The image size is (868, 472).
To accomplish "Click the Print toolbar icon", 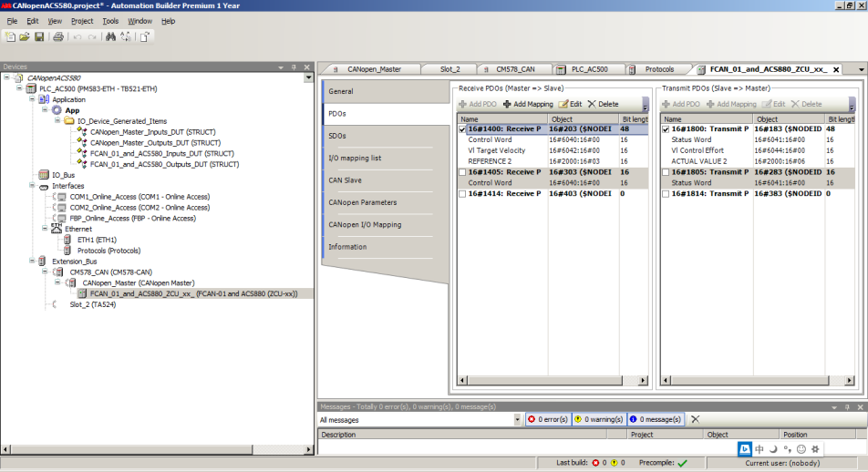I will coord(57,36).
